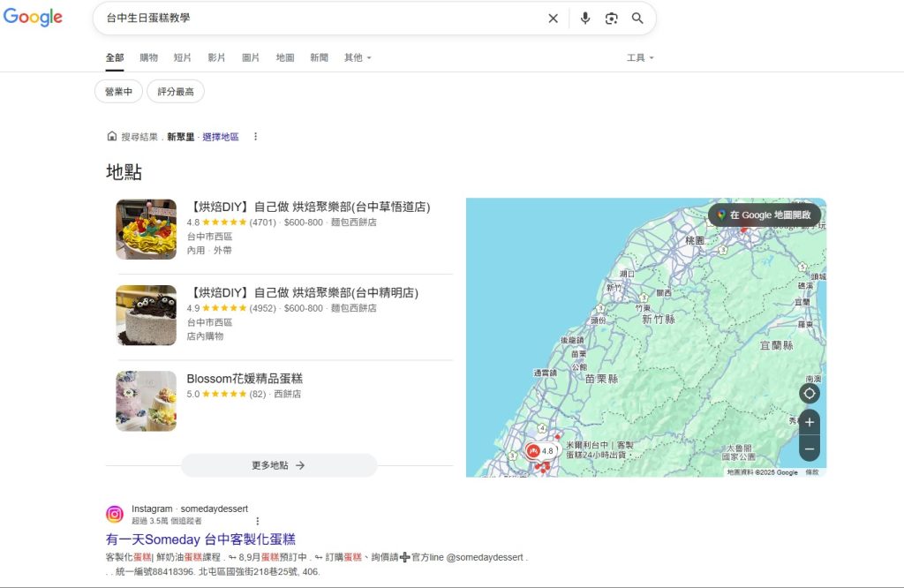Viewport: 904px width, 588px height.
Task: Start voice search with microphone
Action: click(585, 19)
